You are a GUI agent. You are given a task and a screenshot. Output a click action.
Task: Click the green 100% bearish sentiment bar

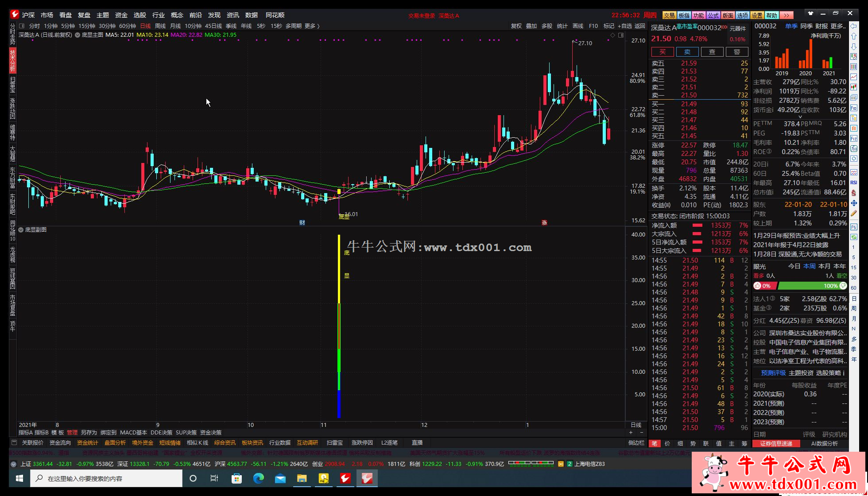[x=812, y=286]
